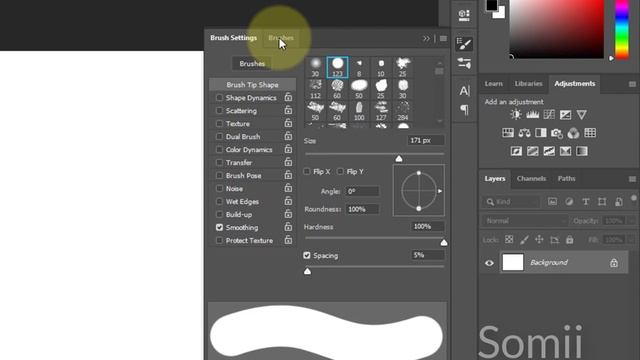The image size is (640, 360).
Task: Add a Black & White adjustment
Action: coord(541,133)
